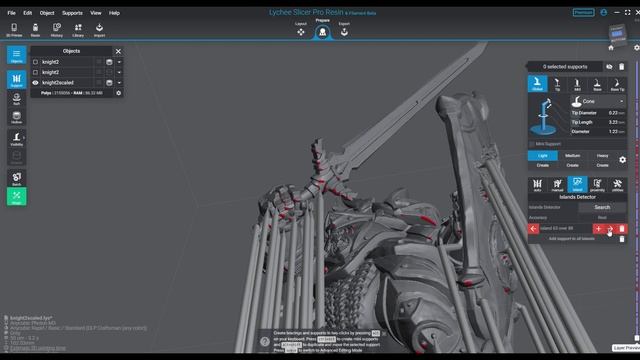This screenshot has width=640, height=360.
Task: Select the Global support settings tab
Action: click(x=538, y=84)
